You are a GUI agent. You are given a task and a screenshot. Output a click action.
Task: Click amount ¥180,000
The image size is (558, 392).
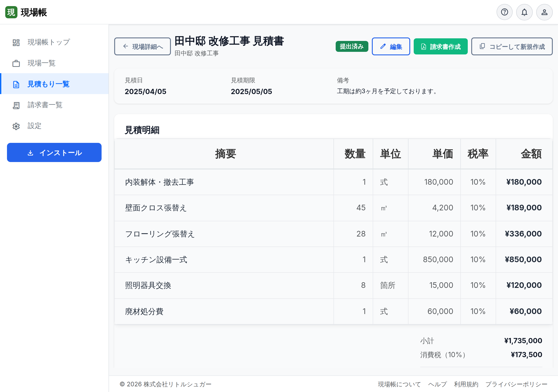524,182
